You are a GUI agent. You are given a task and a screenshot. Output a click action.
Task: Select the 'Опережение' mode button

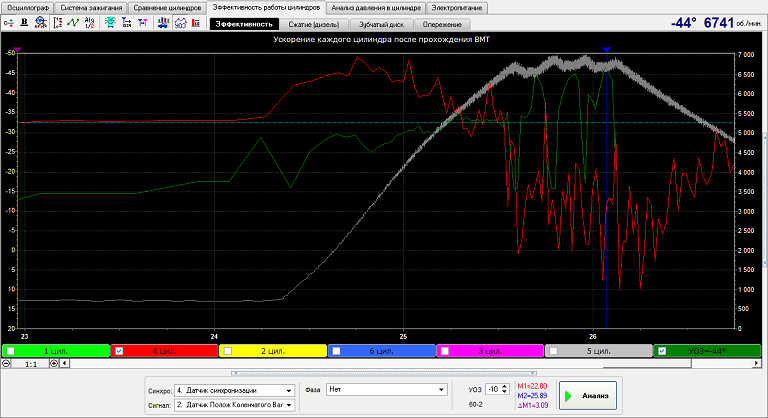(x=442, y=24)
